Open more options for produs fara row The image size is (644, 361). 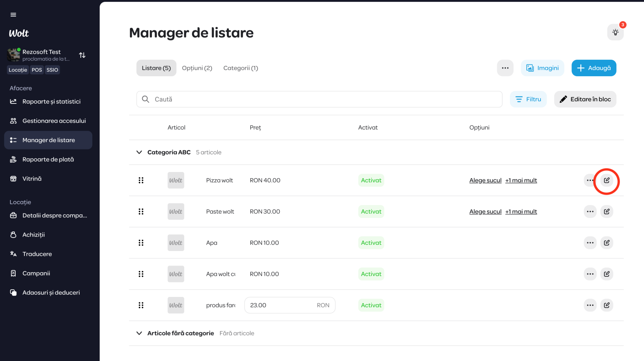pyautogui.click(x=590, y=305)
